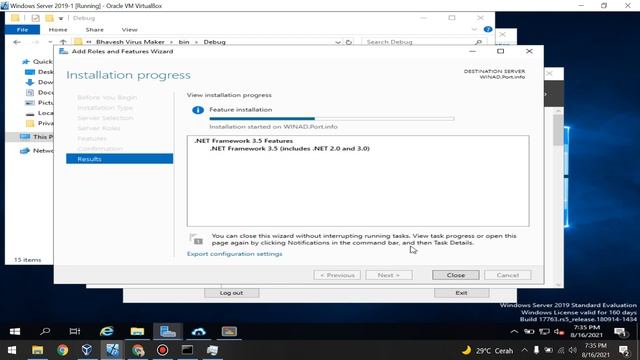Open host File Explorer taskbar icon
Screen dimensions: 640x360
pos(38,350)
